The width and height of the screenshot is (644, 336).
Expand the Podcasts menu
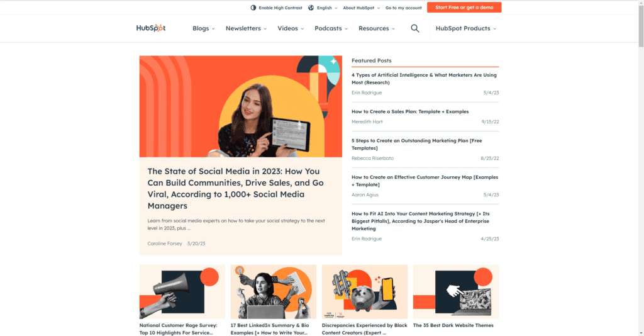pos(331,28)
